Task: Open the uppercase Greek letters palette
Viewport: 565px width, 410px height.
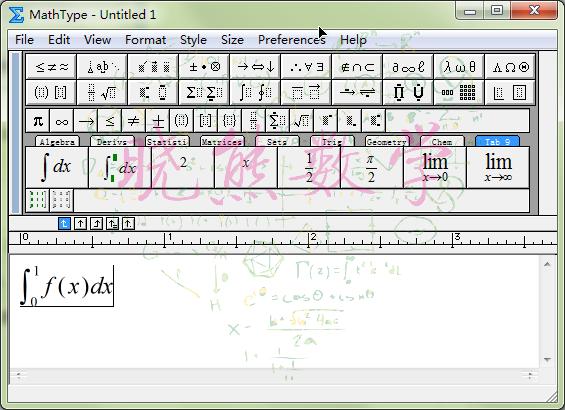Action: coord(510,66)
